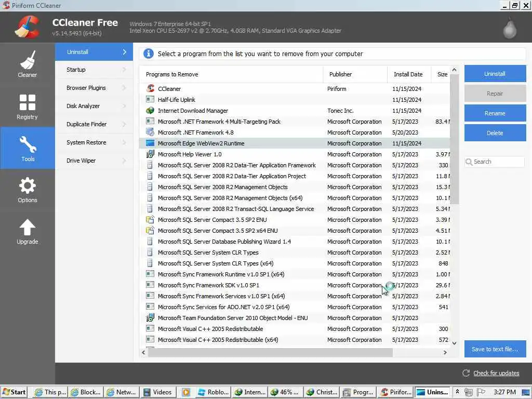Click the clock showing 3:27 PM
This screenshot has width=532, height=399.
[x=504, y=392]
